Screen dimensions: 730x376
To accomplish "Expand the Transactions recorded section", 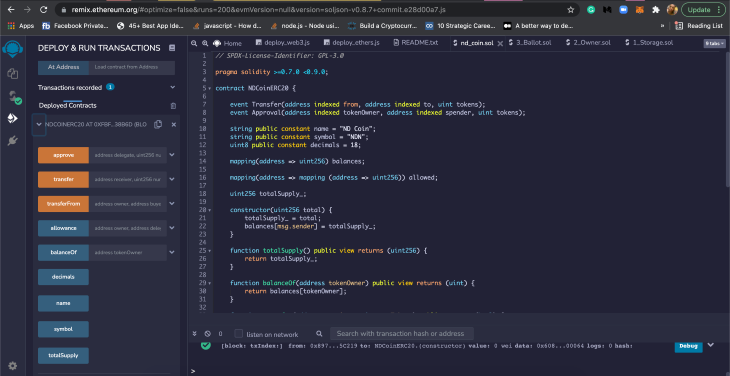I will [x=173, y=87].
